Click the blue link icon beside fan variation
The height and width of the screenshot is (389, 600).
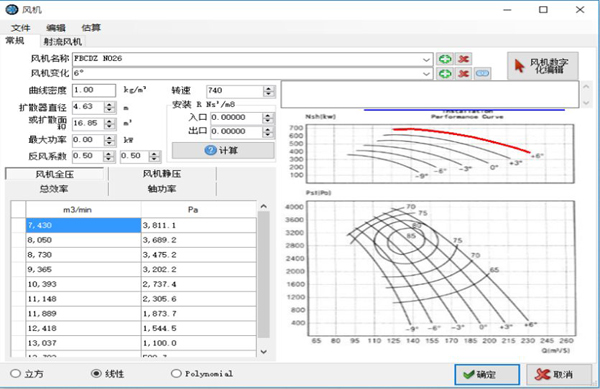[x=483, y=73]
